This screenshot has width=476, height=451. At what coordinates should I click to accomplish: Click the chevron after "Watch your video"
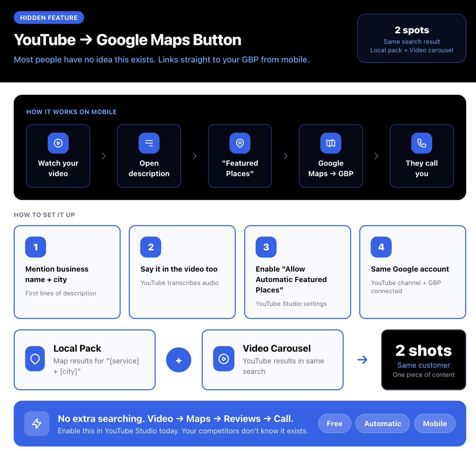tap(104, 156)
